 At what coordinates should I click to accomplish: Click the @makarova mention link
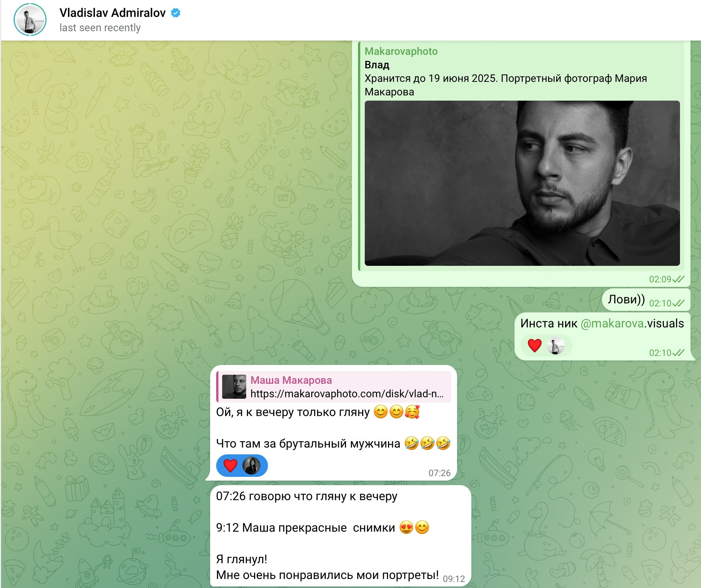612,323
